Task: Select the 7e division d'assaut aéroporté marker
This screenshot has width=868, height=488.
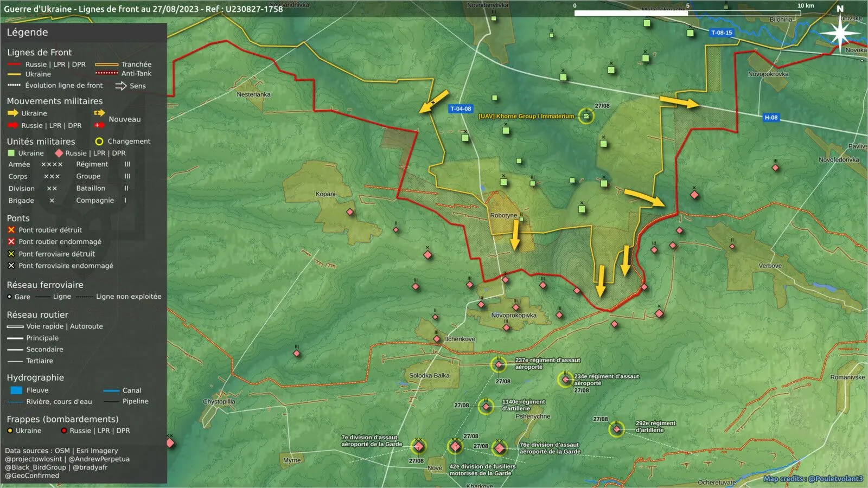Action: tap(418, 447)
